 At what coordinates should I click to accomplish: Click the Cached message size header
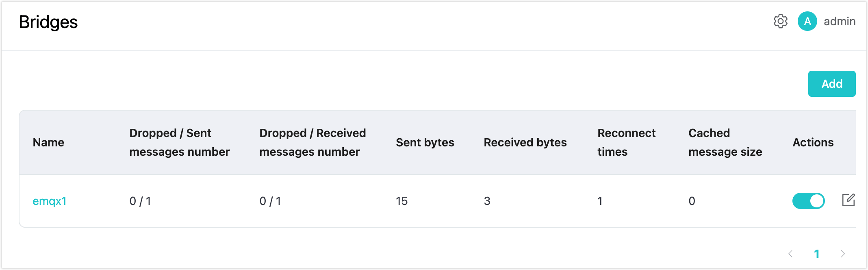725,142
